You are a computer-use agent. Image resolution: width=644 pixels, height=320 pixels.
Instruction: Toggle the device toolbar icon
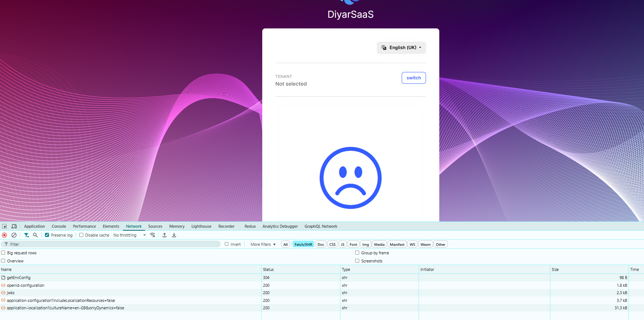click(14, 226)
